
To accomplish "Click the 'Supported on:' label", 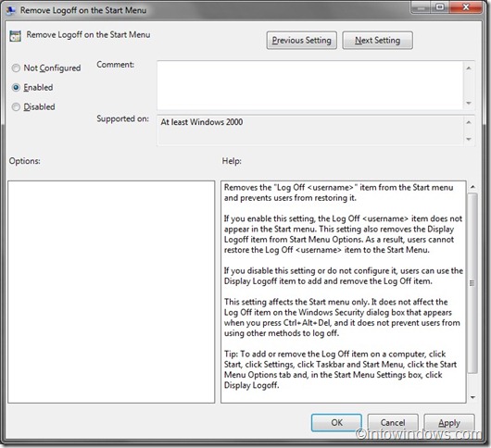I will [122, 118].
